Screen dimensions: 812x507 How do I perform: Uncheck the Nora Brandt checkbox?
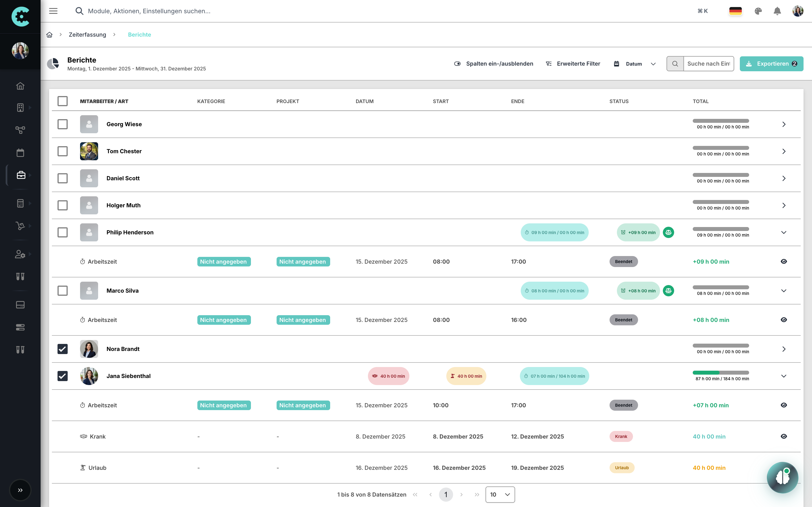[x=62, y=349]
